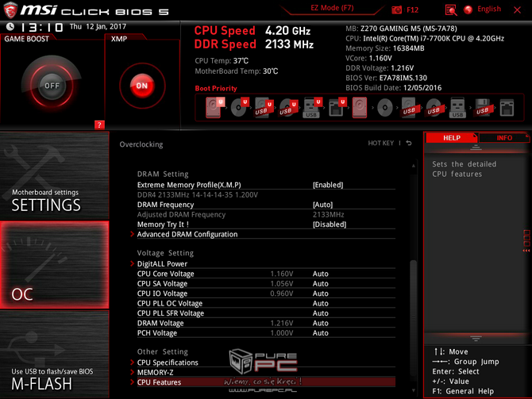Select UEFI USB hard disk boot icon

tap(264, 107)
